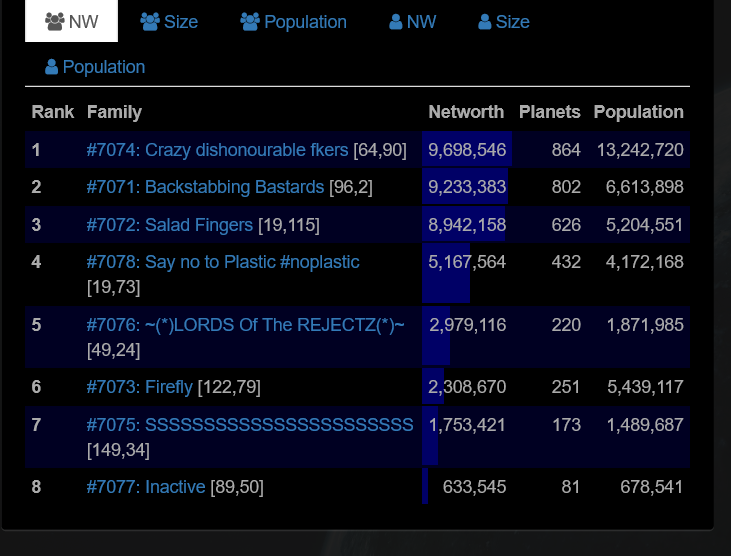731x556 pixels.
Task: Click the Rank column header
Action: click(53, 112)
